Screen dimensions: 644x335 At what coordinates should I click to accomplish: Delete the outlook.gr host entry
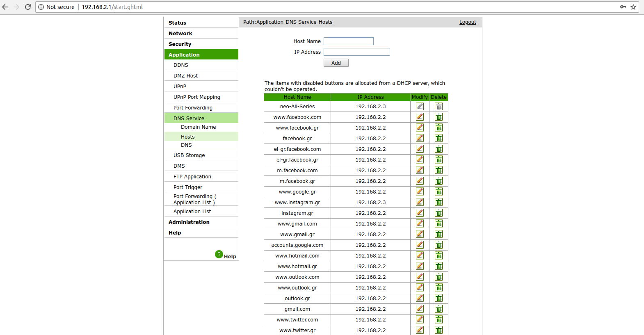click(x=438, y=298)
